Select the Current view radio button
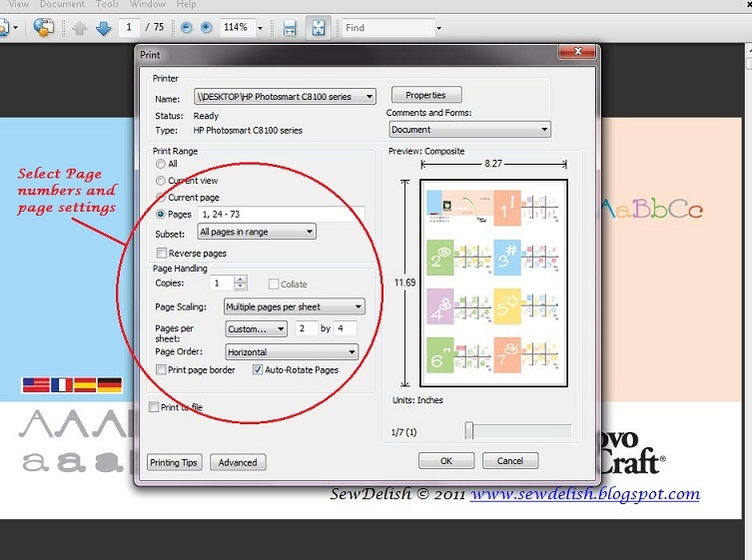The image size is (752, 560). pyautogui.click(x=161, y=181)
